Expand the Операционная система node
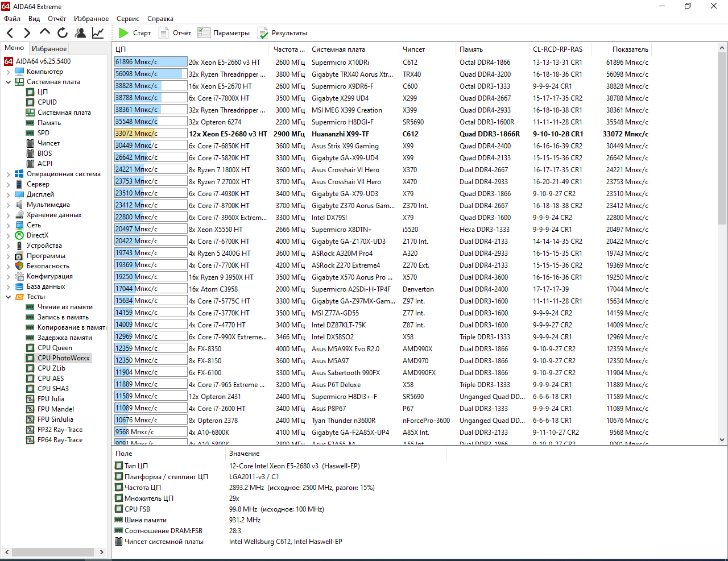 click(x=8, y=174)
